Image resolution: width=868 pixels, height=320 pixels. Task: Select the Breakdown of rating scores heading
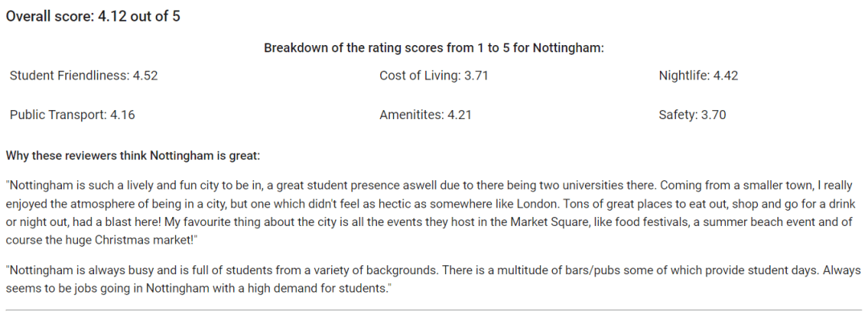click(434, 47)
